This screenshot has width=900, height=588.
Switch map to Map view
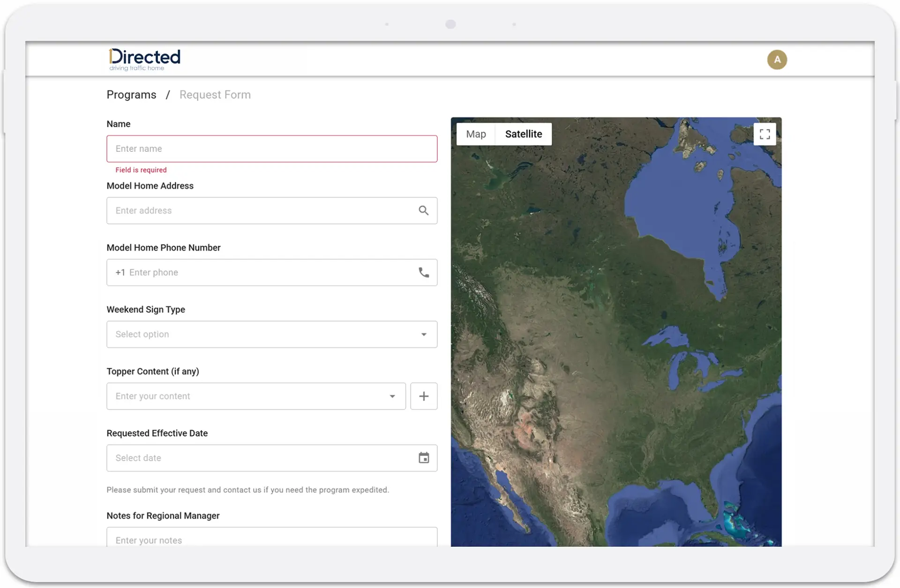point(476,134)
